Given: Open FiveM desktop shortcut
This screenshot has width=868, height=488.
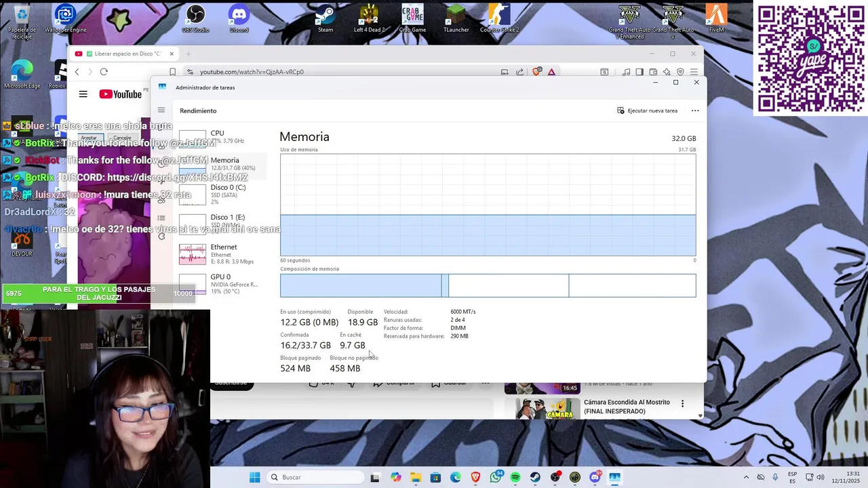Looking at the screenshot, I should pyautogui.click(x=716, y=19).
